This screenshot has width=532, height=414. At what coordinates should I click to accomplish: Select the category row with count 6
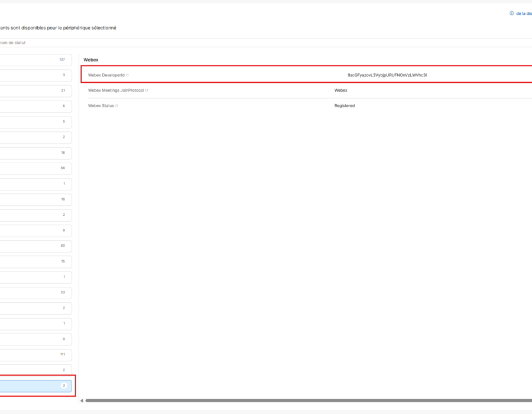point(35,106)
